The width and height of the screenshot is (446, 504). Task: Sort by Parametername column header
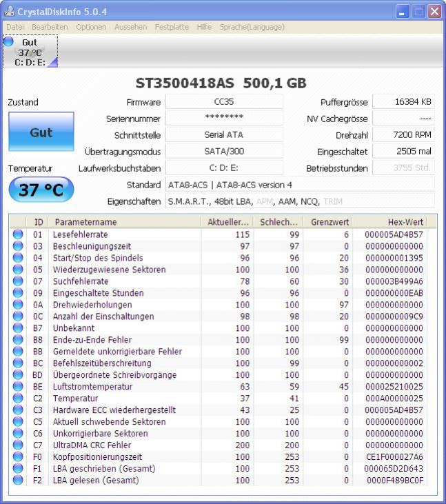pyautogui.click(x=125, y=222)
